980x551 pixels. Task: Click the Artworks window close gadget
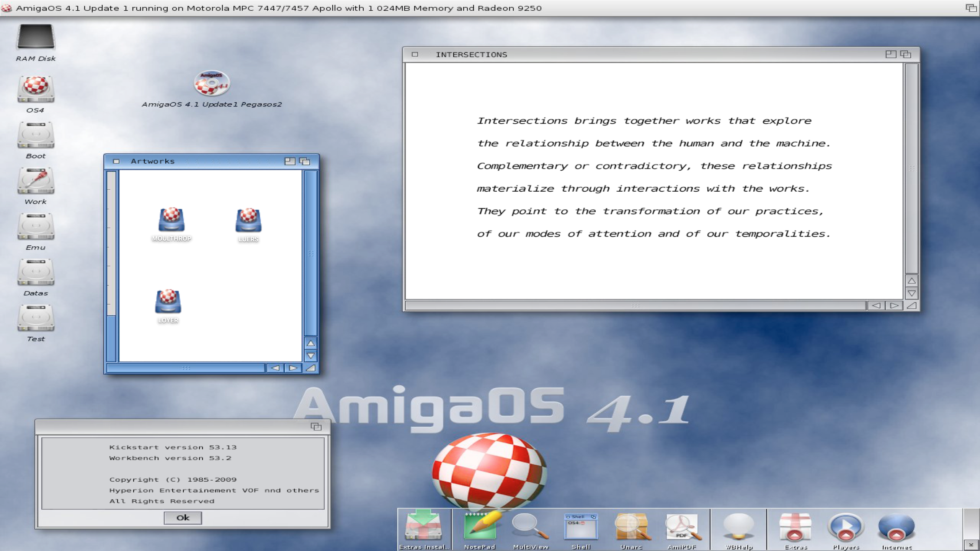coord(116,161)
